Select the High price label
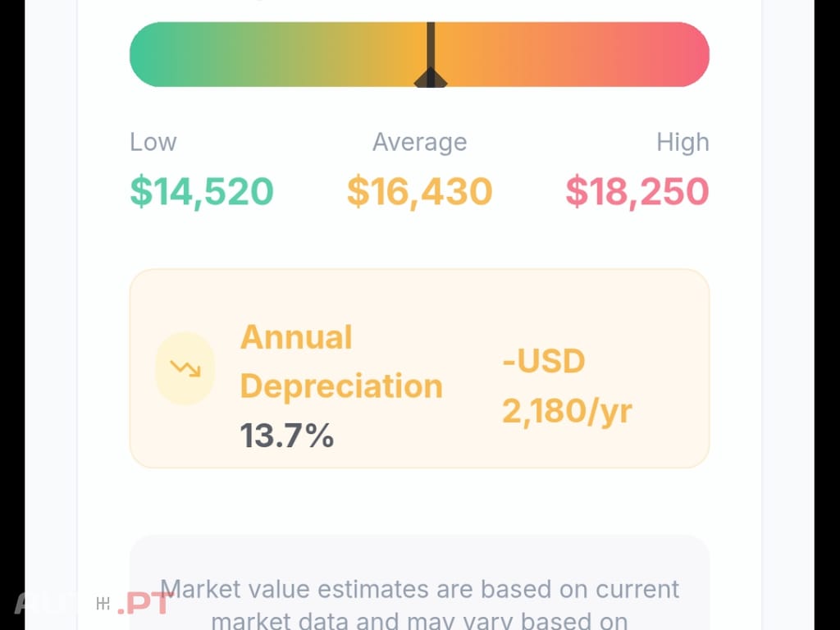 click(682, 142)
